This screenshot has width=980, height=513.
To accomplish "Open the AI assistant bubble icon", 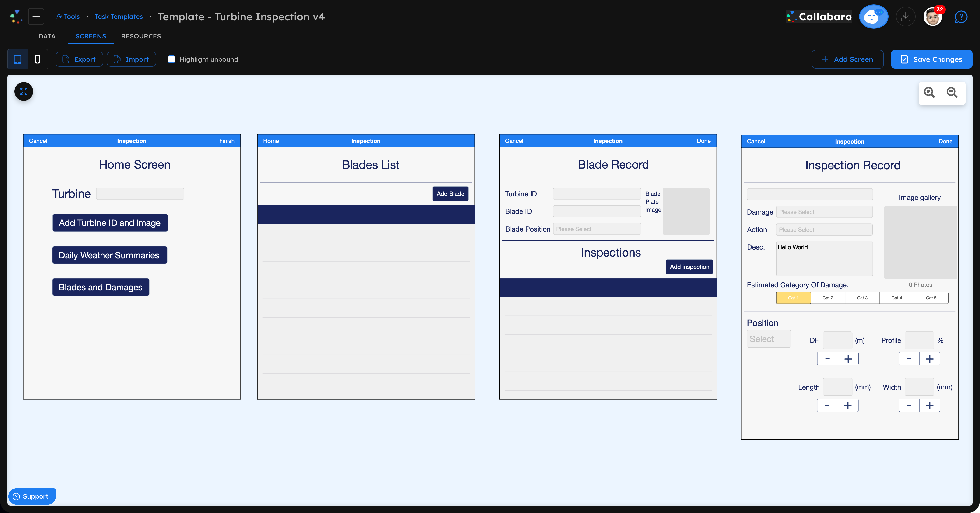I will click(873, 16).
